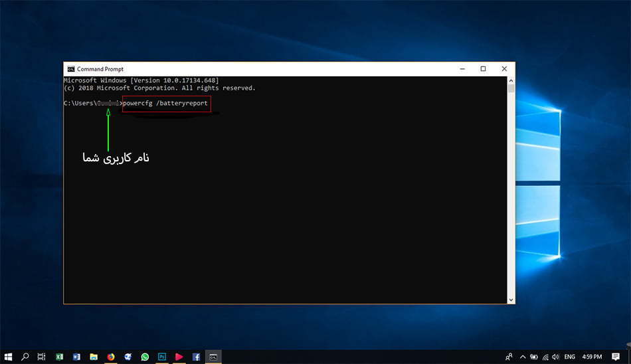Launch Word from the taskbar
The height and width of the screenshot is (364, 631).
76,357
